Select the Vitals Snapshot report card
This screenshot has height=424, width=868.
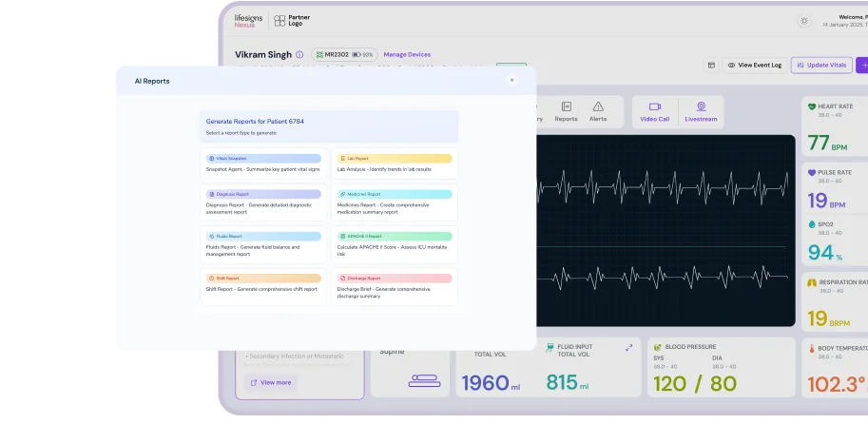tap(262, 164)
